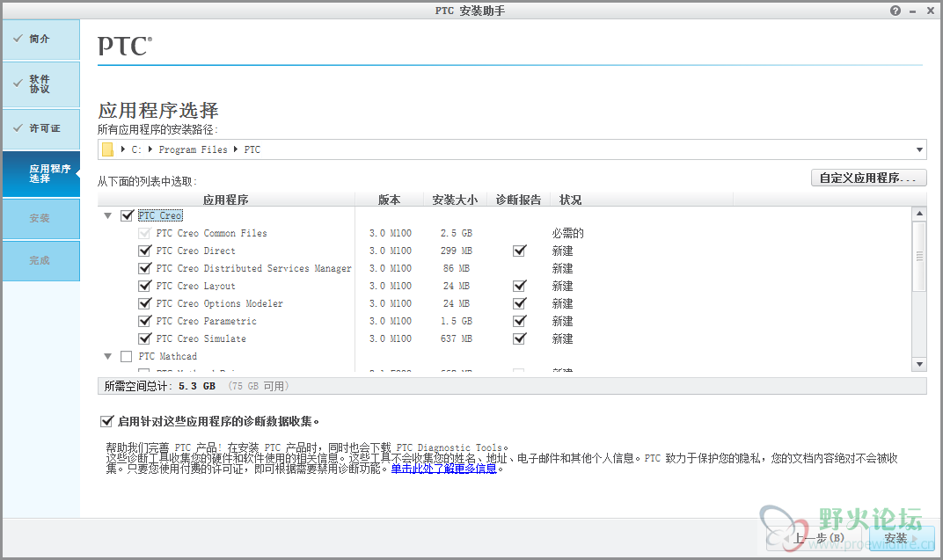Click the 安装 install button
The width and height of the screenshot is (943, 560).
pyautogui.click(x=902, y=538)
